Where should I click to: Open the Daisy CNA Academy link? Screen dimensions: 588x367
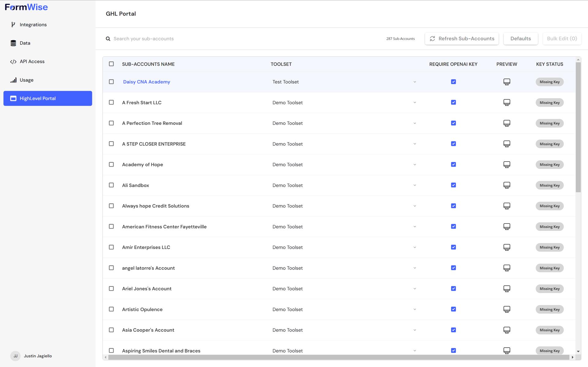pyautogui.click(x=146, y=82)
